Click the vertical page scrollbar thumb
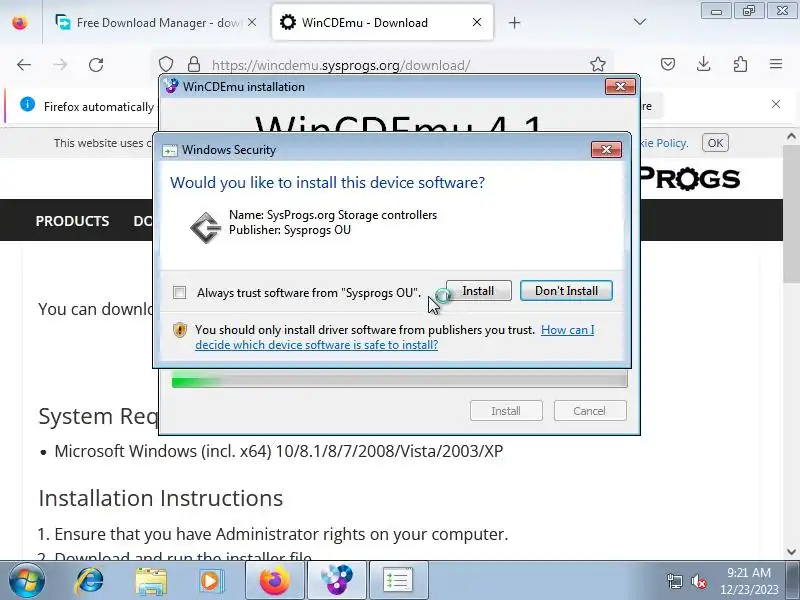 pos(791,213)
